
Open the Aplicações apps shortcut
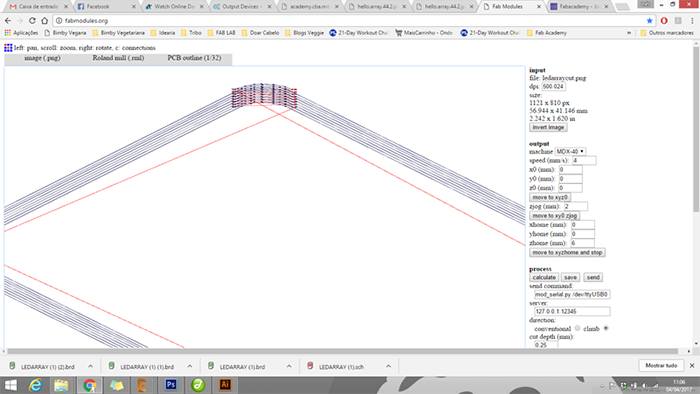point(21,33)
